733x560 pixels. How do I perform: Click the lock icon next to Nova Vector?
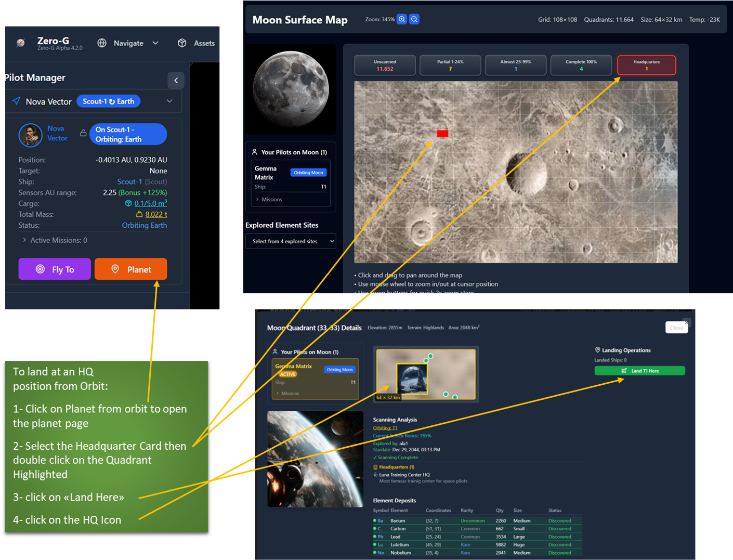pos(83,133)
